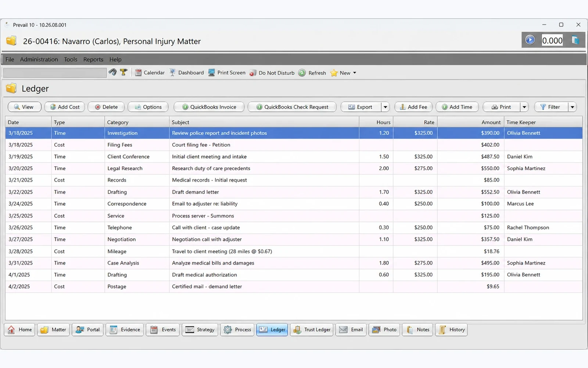Click the Add Fee button
This screenshot has height=368, width=588.
coord(413,107)
